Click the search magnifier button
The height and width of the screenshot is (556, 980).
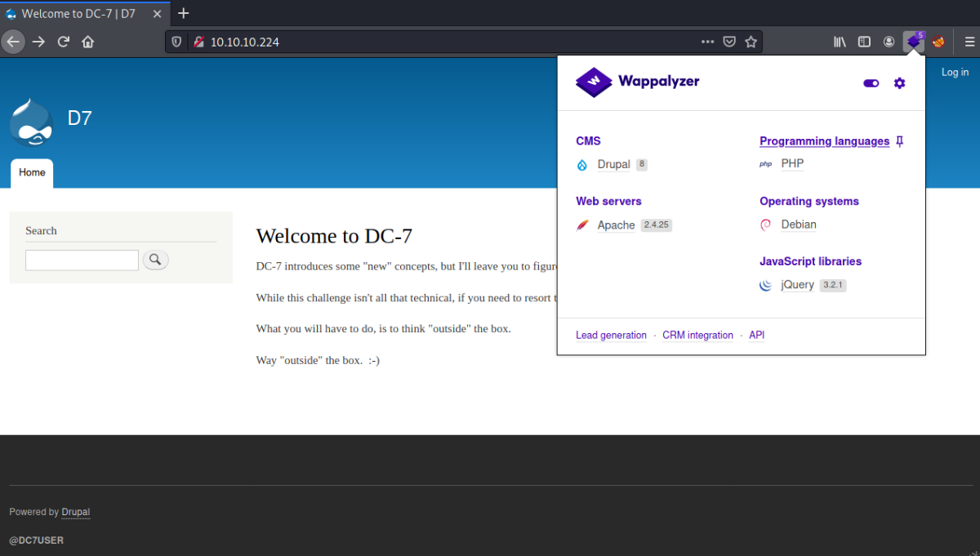156,260
